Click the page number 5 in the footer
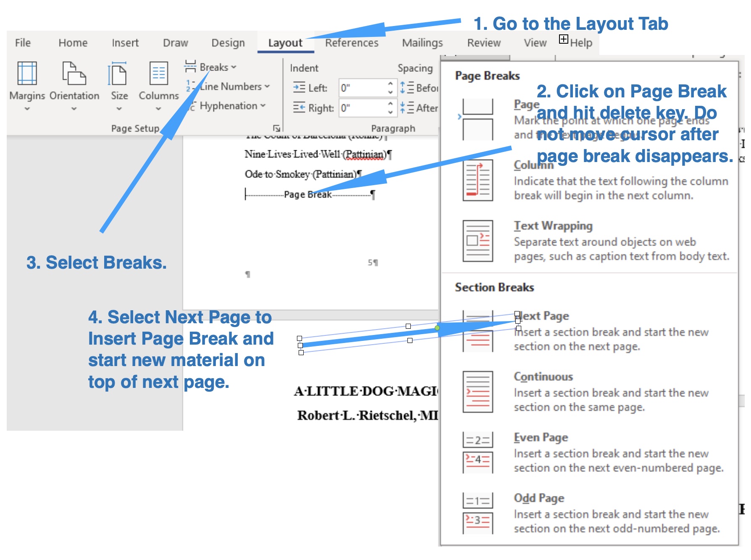This screenshot has width=751, height=560. click(370, 263)
